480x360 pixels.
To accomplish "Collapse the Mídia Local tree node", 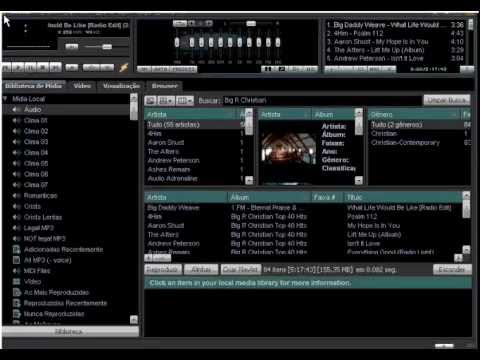I will pyautogui.click(x=5, y=99).
